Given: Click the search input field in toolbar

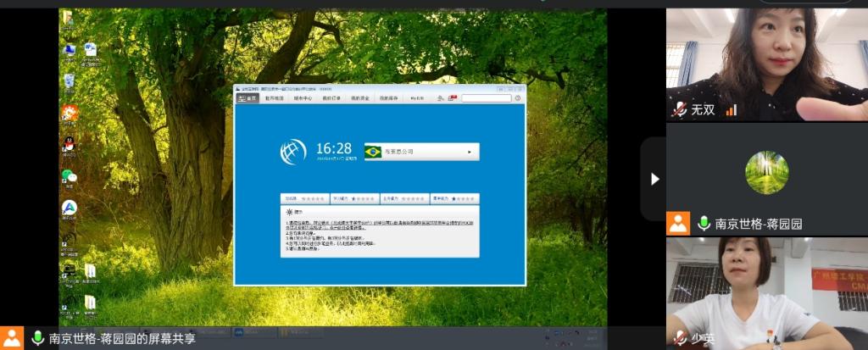Looking at the screenshot, I should click(486, 98).
